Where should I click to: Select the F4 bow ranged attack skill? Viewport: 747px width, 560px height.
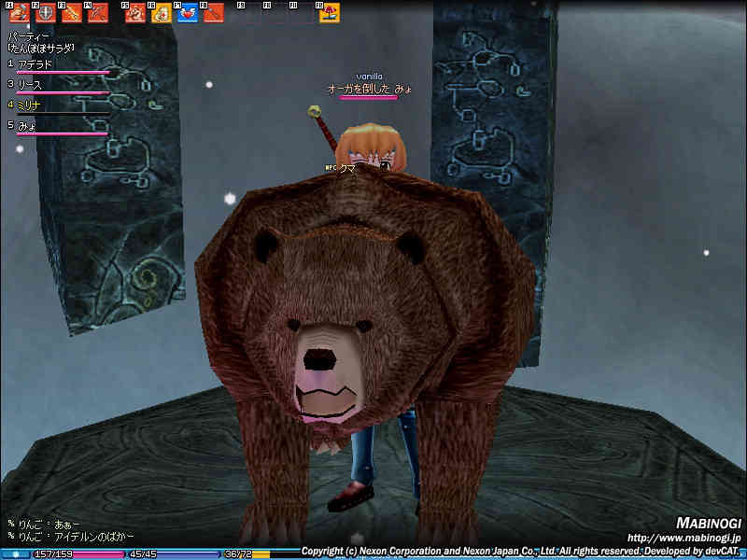click(98, 13)
